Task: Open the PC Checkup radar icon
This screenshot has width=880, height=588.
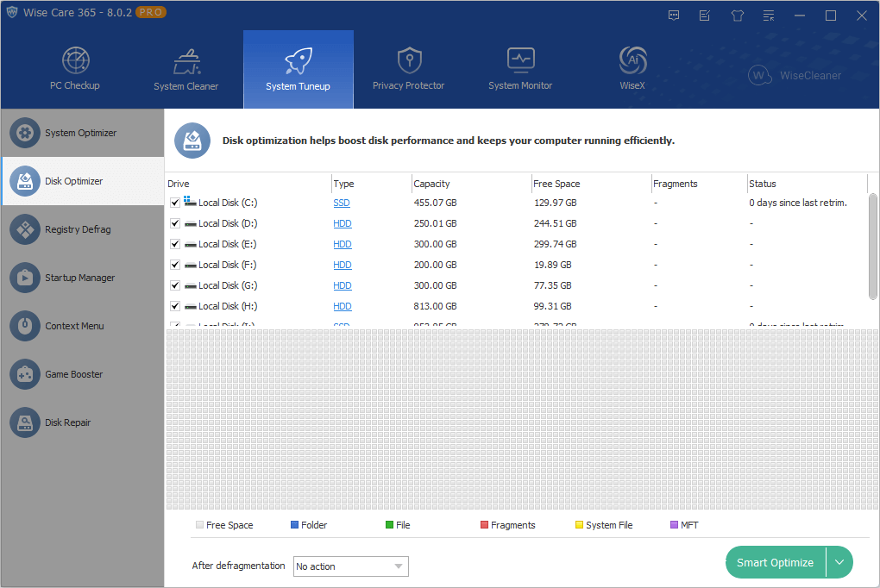Action: click(x=76, y=60)
